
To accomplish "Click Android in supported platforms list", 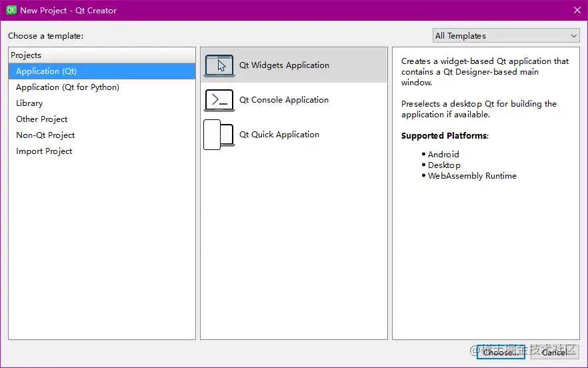I will tap(443, 155).
